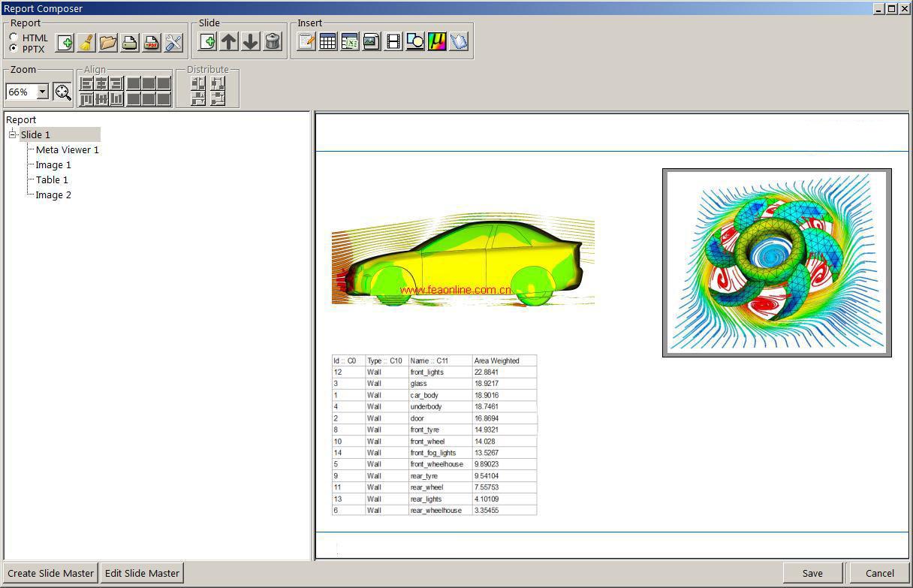Click the zoom to fit magnifier icon
The width and height of the screenshot is (913, 588).
point(62,92)
